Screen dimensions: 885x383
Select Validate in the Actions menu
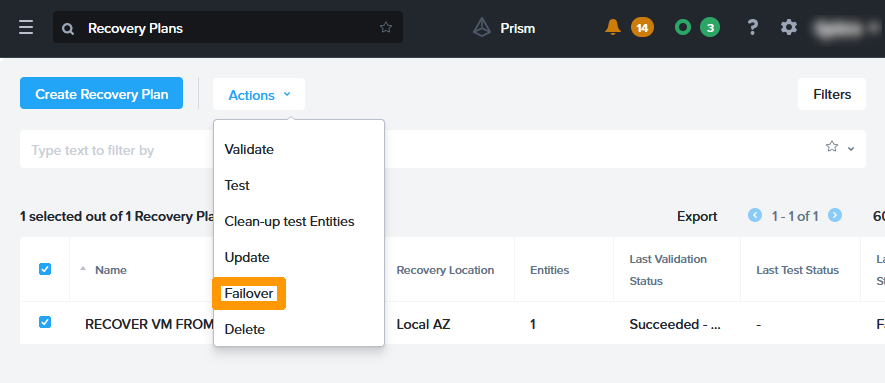(249, 149)
